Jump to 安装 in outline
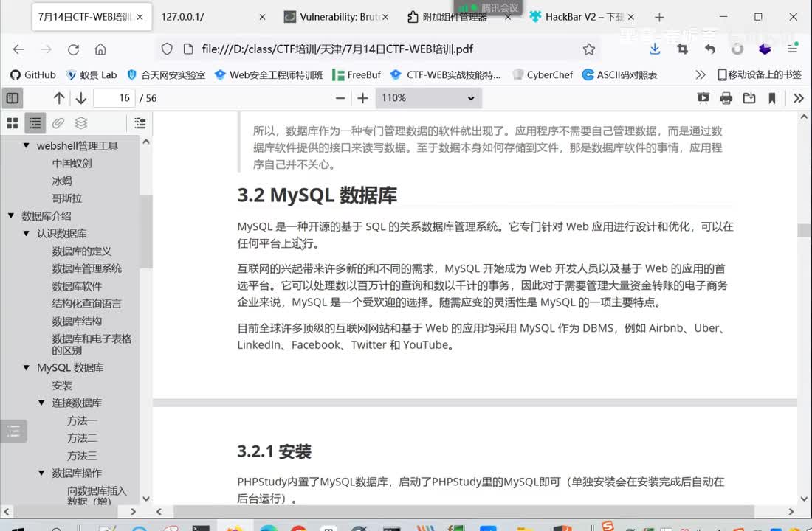This screenshot has width=812, height=531. (x=61, y=385)
